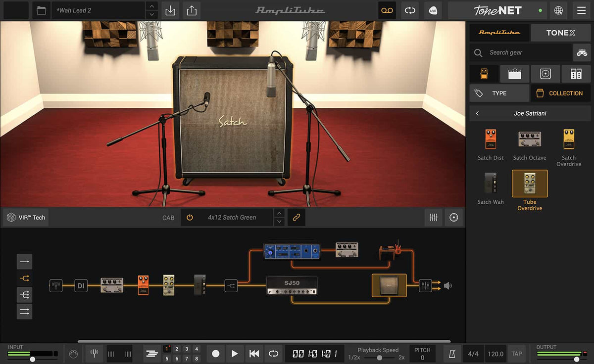This screenshot has width=594, height=364.
Task: Open the Wah Lead 2 preset dropdown
Action: [99, 10]
